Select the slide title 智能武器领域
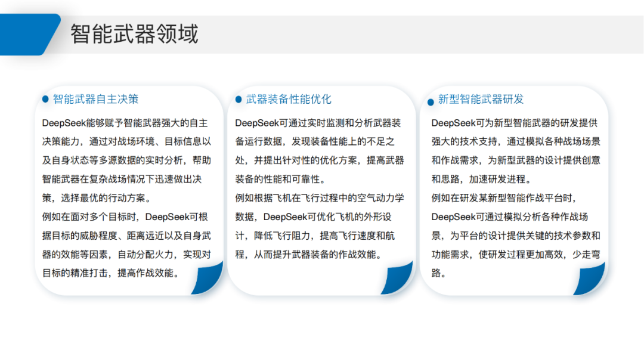Screen dimensions: 644x362 pyautogui.click(x=134, y=33)
